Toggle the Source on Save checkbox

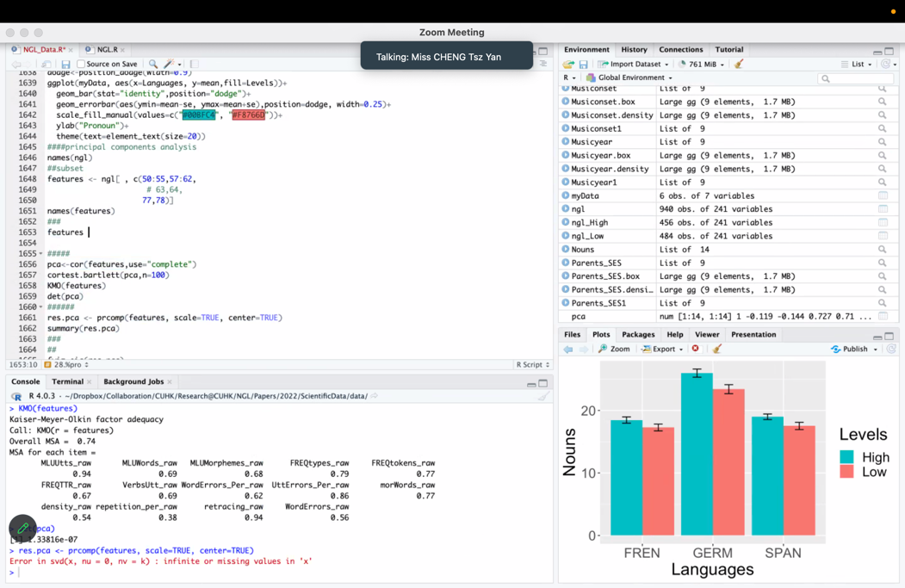[81, 64]
